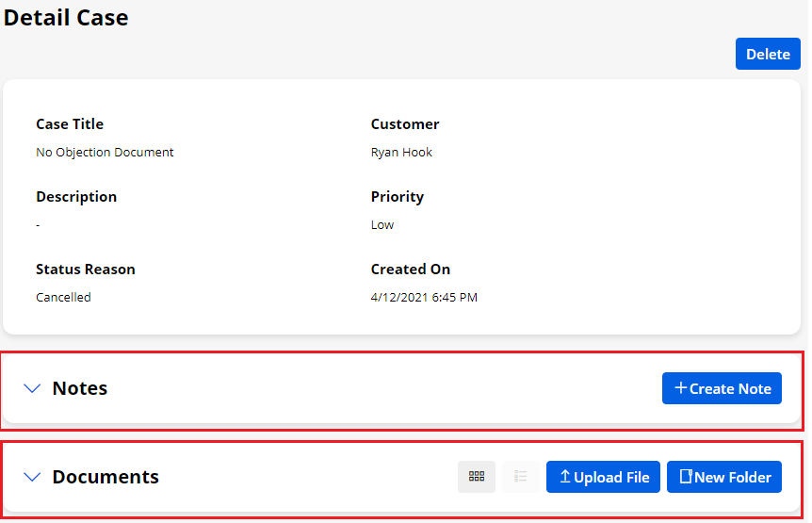Click the Detail Case page heading
Image resolution: width=812 pixels, height=523 pixels.
coord(66,17)
